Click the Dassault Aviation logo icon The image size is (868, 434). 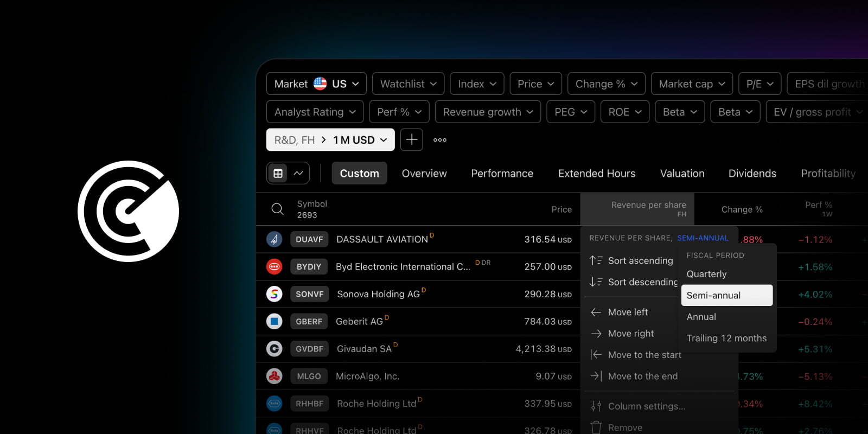tap(275, 239)
